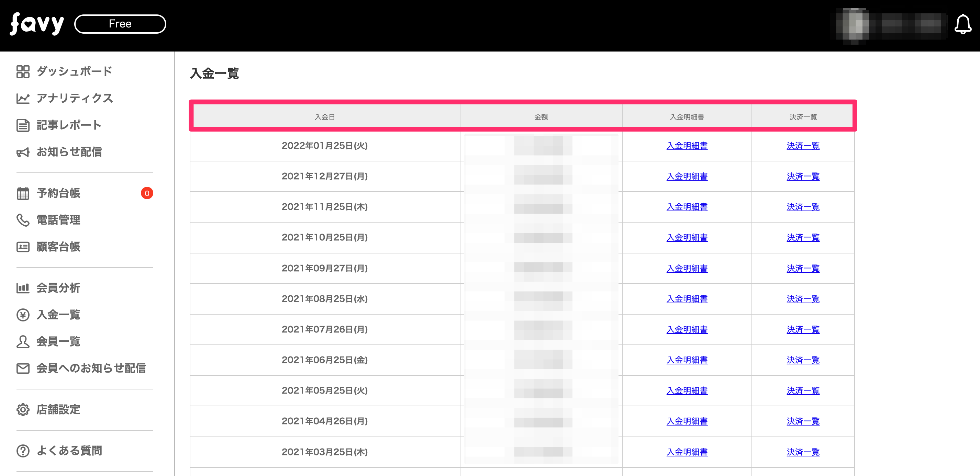Open 会員へのお知らせ配信 menu item
Viewport: 980px width, 476px height.
click(x=91, y=368)
